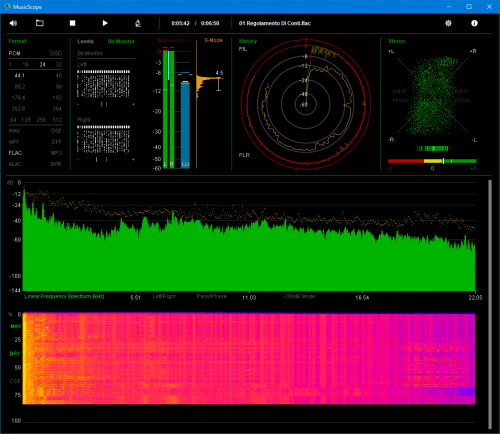The image size is (500, 434).
Task: Click the stereo correlation meter bar
Action: (432, 161)
